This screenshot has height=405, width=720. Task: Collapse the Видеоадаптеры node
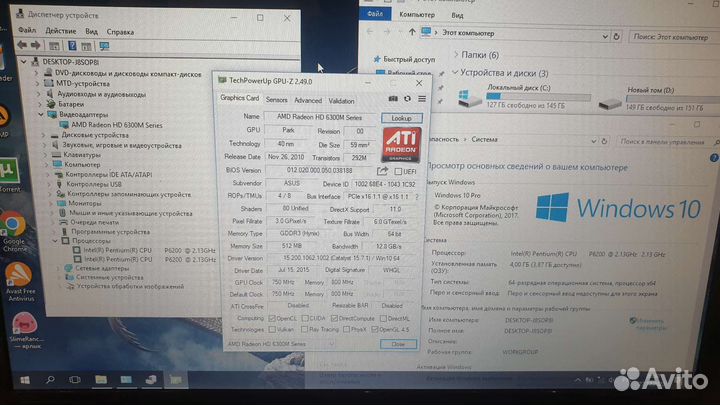41,114
